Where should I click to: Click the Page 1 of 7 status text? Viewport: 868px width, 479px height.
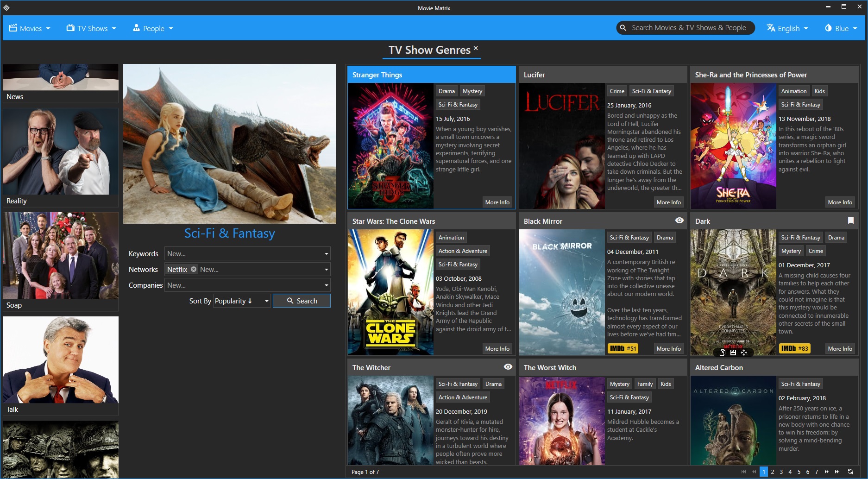[365, 472]
